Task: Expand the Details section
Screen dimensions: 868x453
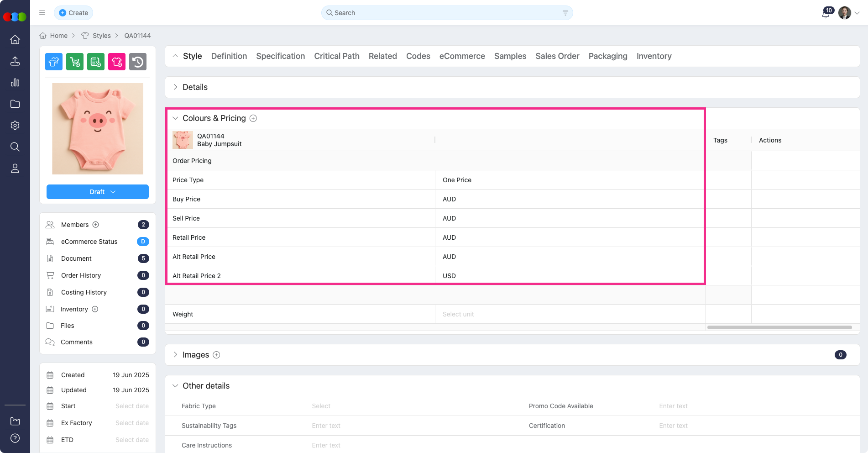Action: [x=175, y=87]
